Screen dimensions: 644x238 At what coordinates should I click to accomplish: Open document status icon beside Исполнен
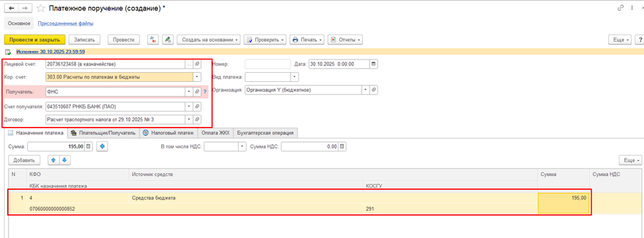point(7,52)
